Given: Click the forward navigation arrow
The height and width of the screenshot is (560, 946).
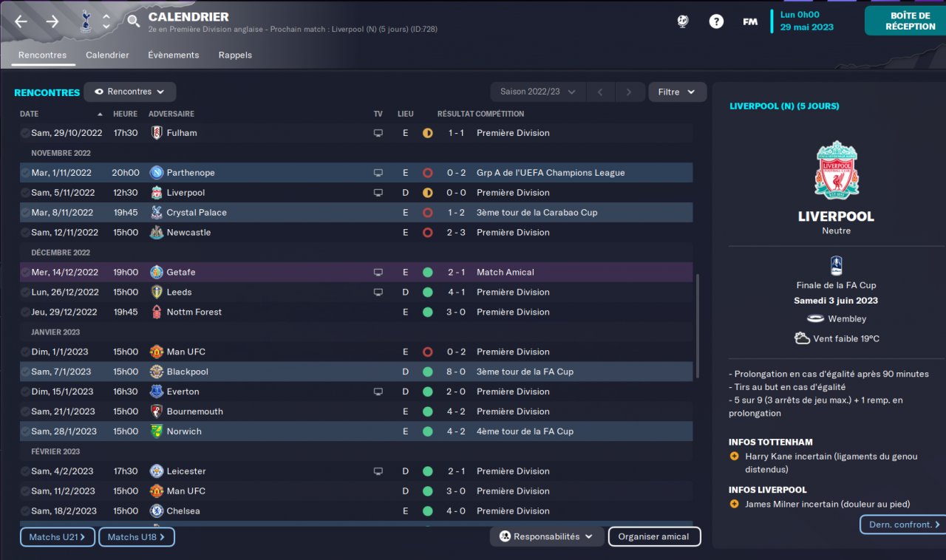Looking at the screenshot, I should [52, 21].
